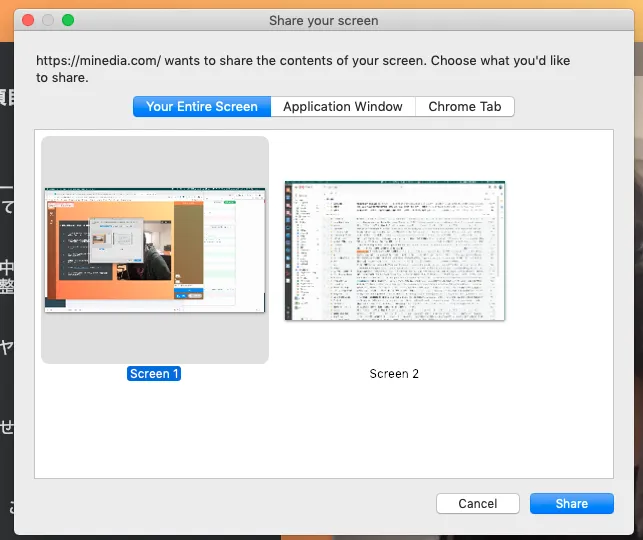
Task: Cancel the screen sharing dialog
Action: [478, 504]
